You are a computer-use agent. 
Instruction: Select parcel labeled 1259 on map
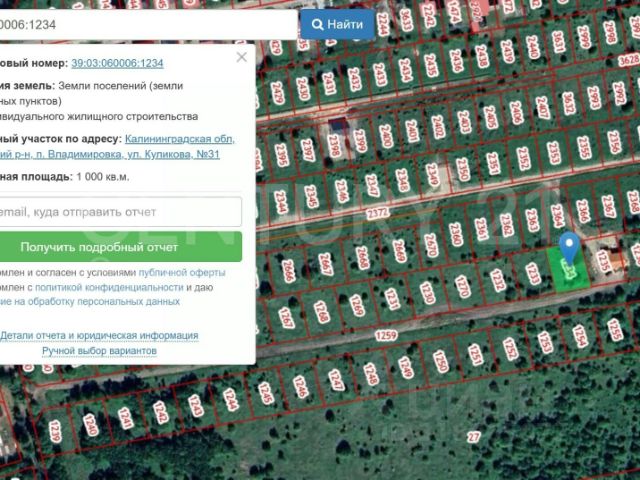pos(386,336)
